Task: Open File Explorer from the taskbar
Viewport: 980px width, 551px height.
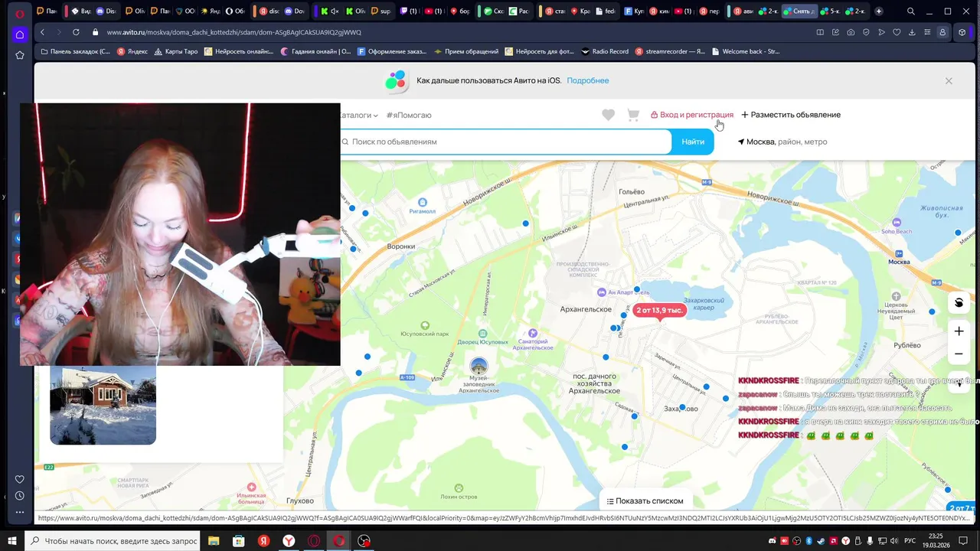Action: pyautogui.click(x=214, y=541)
